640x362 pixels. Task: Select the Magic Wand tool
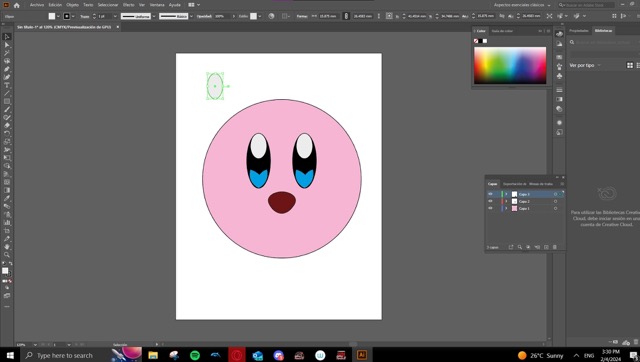pyautogui.click(x=7, y=53)
